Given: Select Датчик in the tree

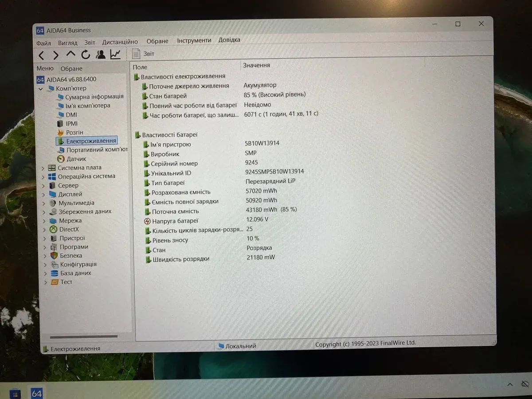Looking at the screenshot, I should [x=76, y=159].
